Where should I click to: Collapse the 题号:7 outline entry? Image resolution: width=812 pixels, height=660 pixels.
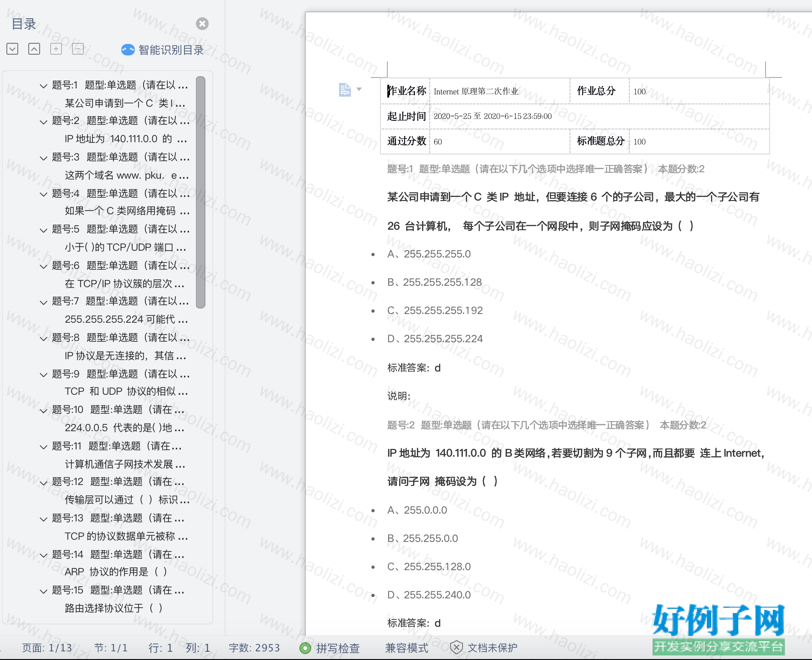43,302
